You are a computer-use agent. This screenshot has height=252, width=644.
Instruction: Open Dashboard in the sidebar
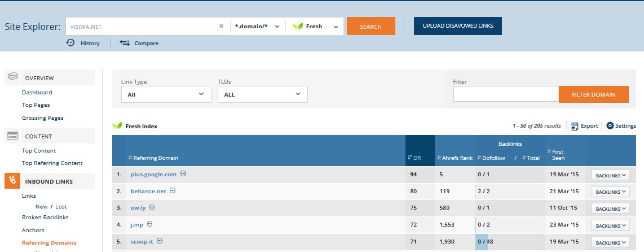tap(37, 93)
